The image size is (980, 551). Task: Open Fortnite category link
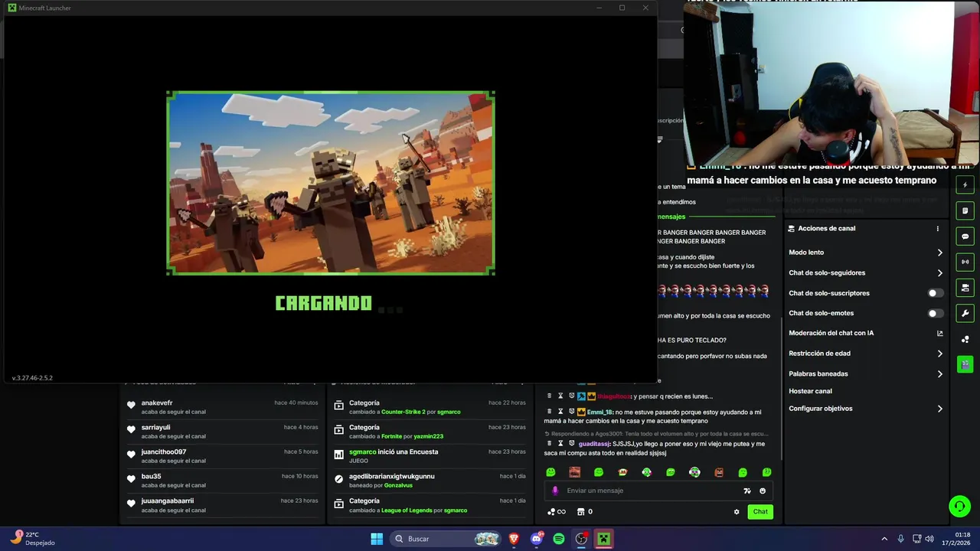[391, 436]
